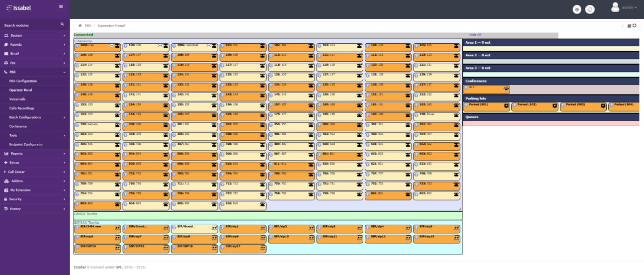Viewport: 644px width, 275px height.
Task: Open the Addons menu
Action: (x=35, y=181)
